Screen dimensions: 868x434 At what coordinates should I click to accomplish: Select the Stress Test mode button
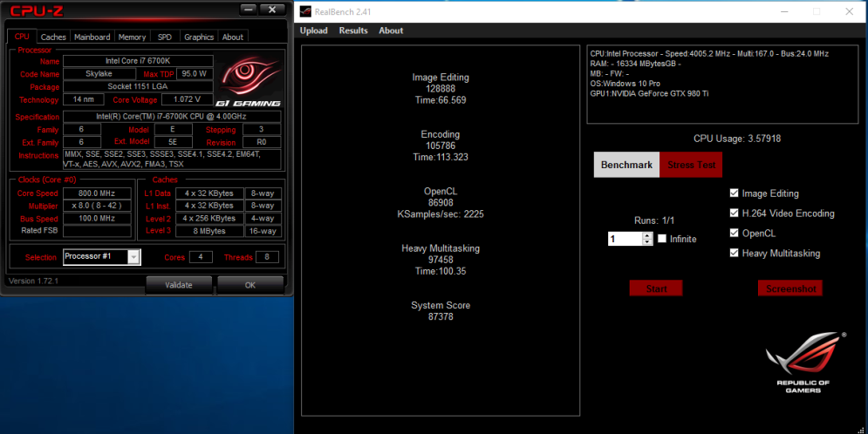tap(691, 165)
